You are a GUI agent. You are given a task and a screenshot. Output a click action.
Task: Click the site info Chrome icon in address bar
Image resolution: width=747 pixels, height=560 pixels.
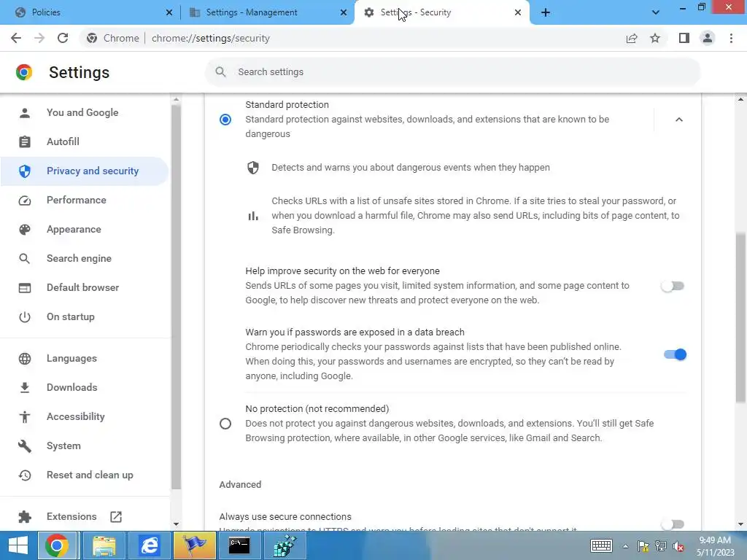click(92, 38)
